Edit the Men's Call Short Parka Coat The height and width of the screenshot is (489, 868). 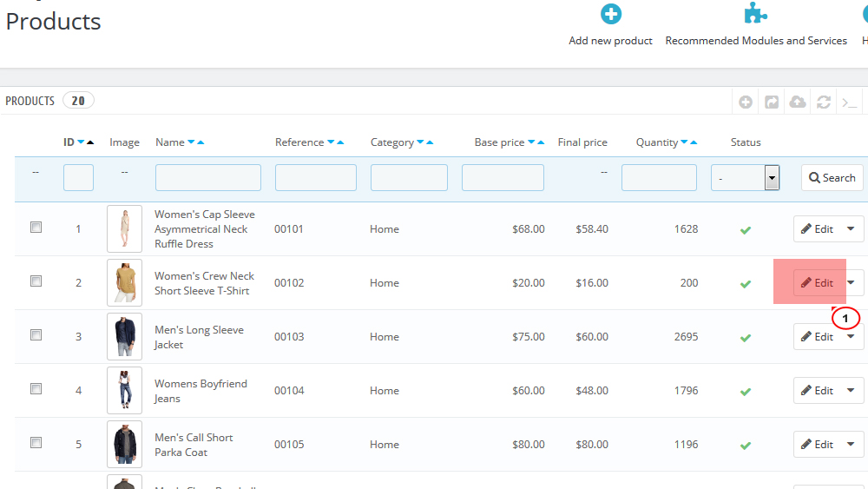[x=817, y=444]
